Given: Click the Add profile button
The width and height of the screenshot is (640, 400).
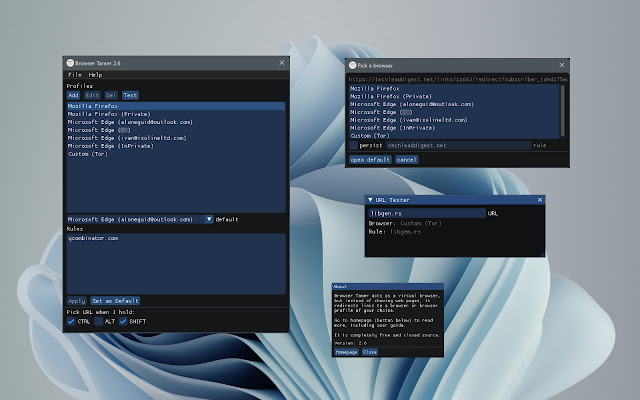Looking at the screenshot, I should coord(73,95).
